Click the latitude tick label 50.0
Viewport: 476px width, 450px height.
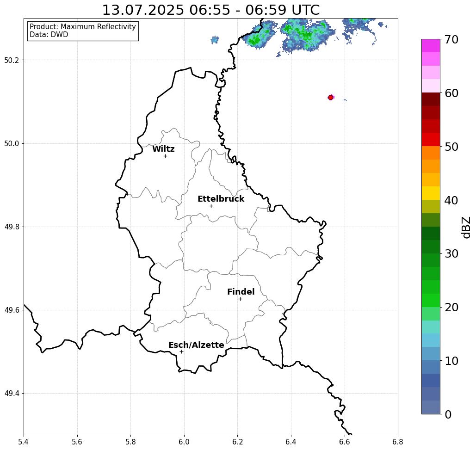[12, 143]
